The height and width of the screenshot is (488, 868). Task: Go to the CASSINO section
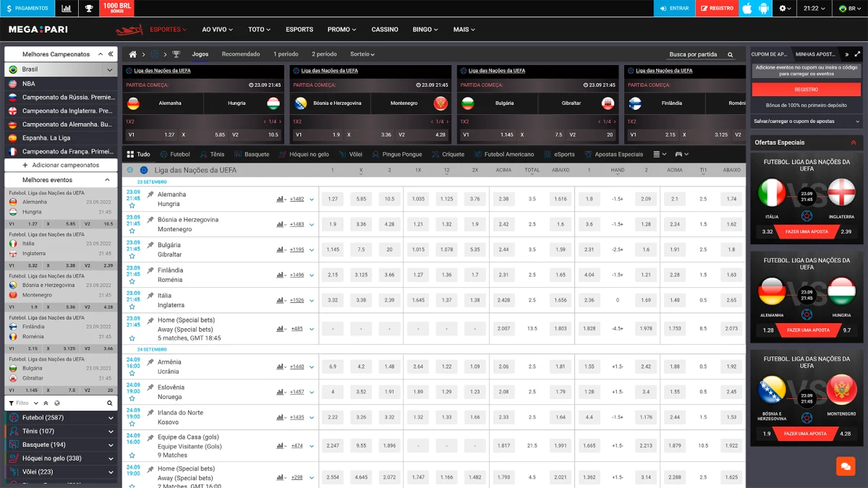[385, 30]
